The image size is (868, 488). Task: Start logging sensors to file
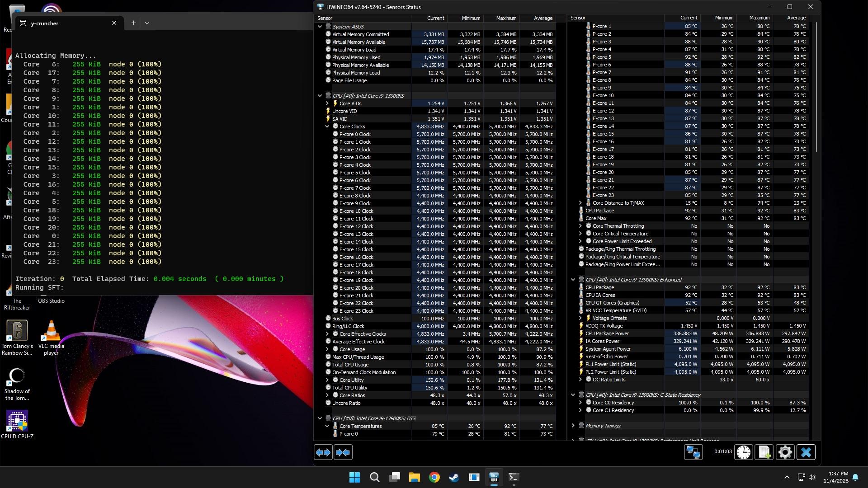pos(764,452)
